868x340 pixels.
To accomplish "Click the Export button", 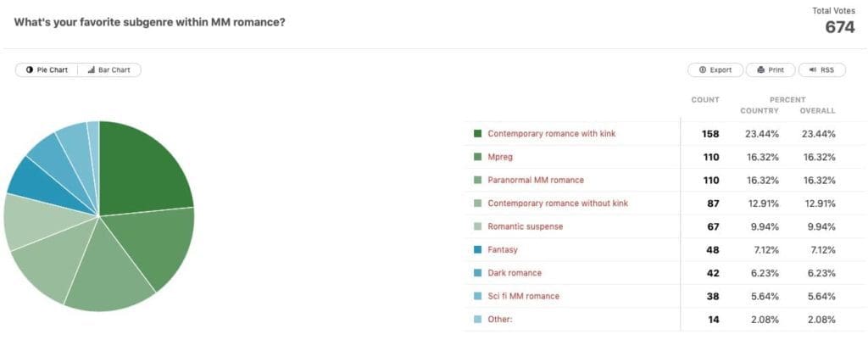I will 715,70.
